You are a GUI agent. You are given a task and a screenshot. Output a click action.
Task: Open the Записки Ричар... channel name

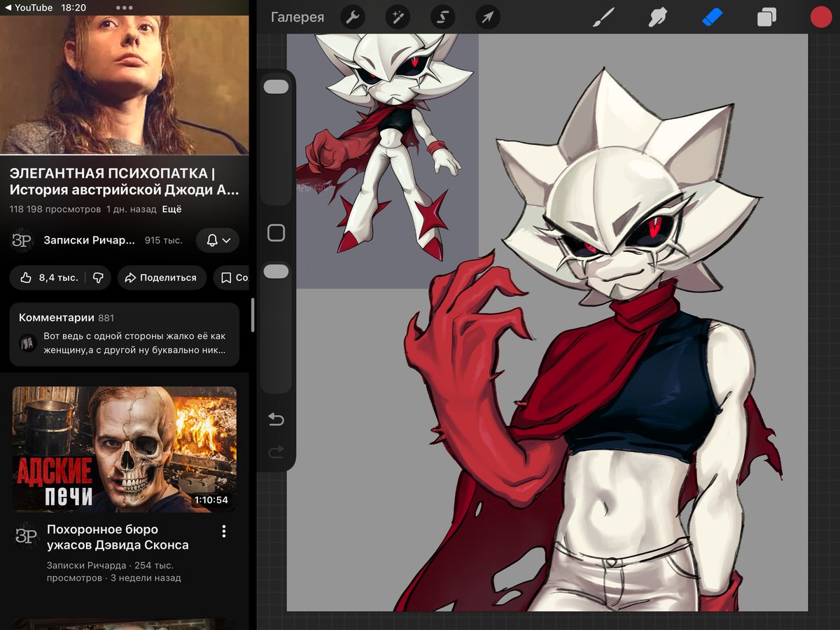click(89, 240)
